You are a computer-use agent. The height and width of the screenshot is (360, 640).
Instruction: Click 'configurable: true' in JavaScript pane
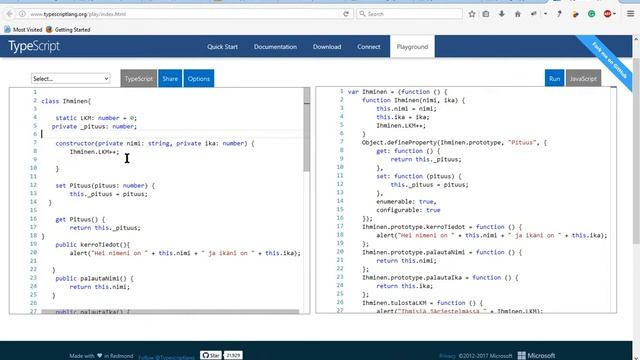[x=408, y=210]
